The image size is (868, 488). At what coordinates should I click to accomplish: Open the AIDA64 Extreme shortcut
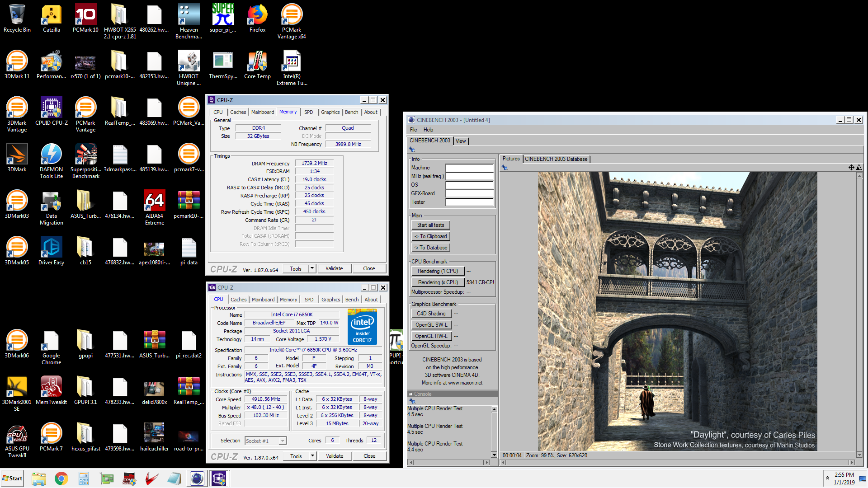(x=154, y=208)
